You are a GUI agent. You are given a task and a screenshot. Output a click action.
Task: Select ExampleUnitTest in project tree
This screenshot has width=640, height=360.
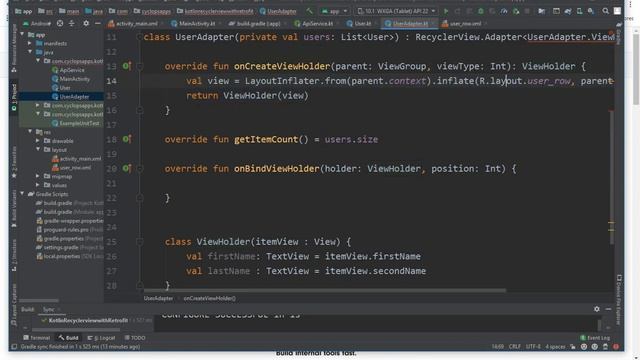click(79, 123)
